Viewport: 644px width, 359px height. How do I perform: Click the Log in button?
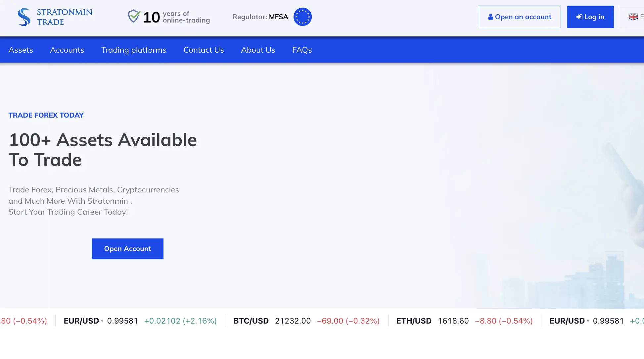(x=590, y=17)
